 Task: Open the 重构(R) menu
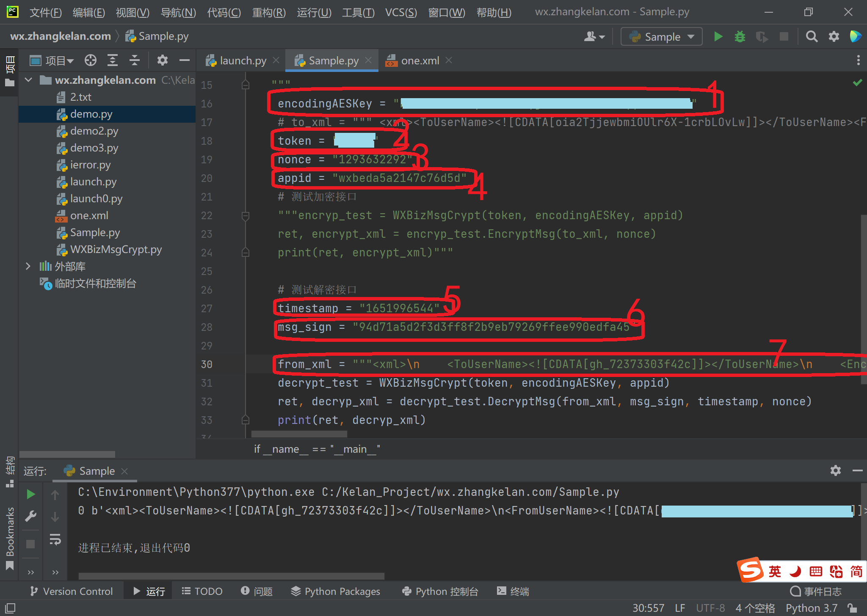(x=269, y=12)
